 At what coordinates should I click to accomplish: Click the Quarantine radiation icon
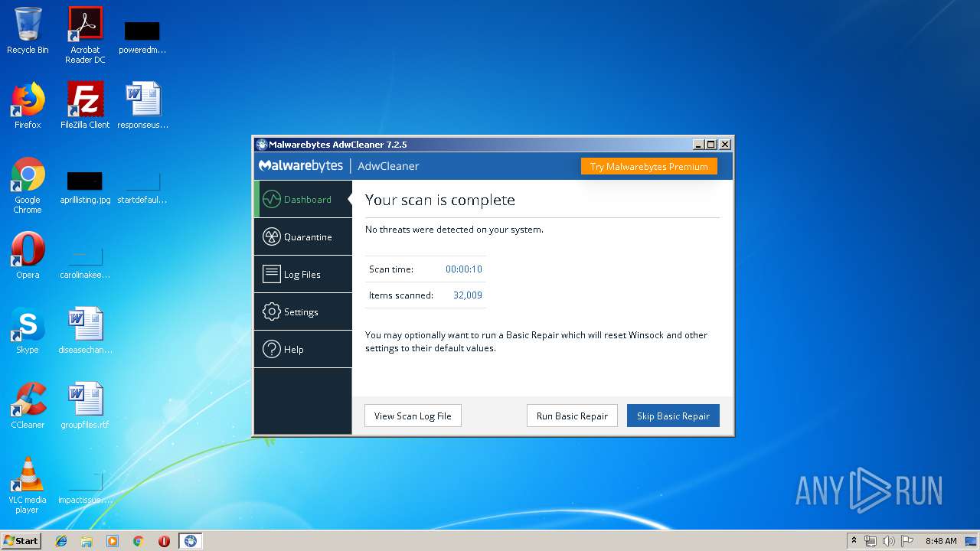pyautogui.click(x=271, y=237)
